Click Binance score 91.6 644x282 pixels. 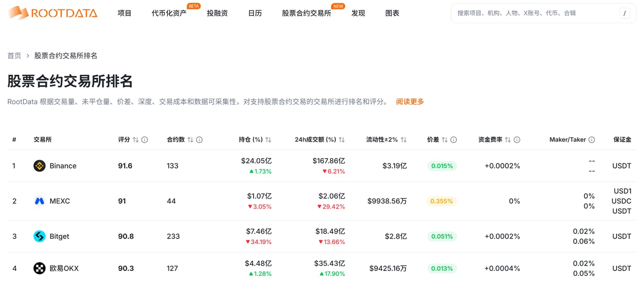click(125, 166)
